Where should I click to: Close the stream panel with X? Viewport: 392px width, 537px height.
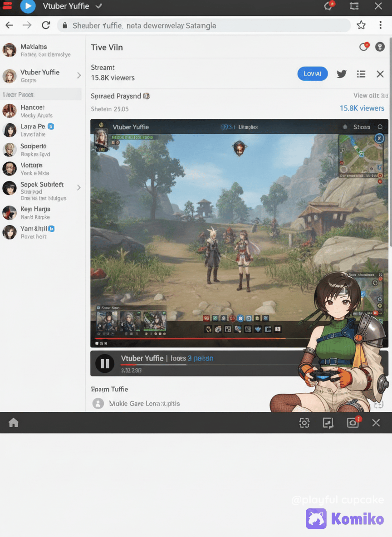(380, 74)
